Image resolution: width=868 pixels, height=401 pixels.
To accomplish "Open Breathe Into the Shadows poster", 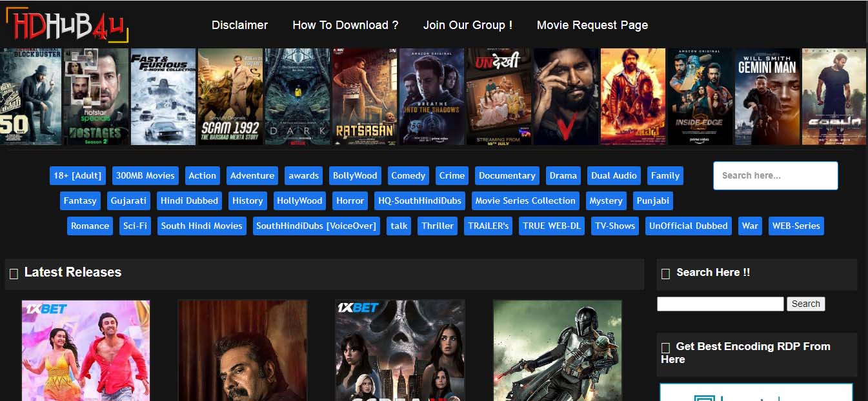I will 432,97.
